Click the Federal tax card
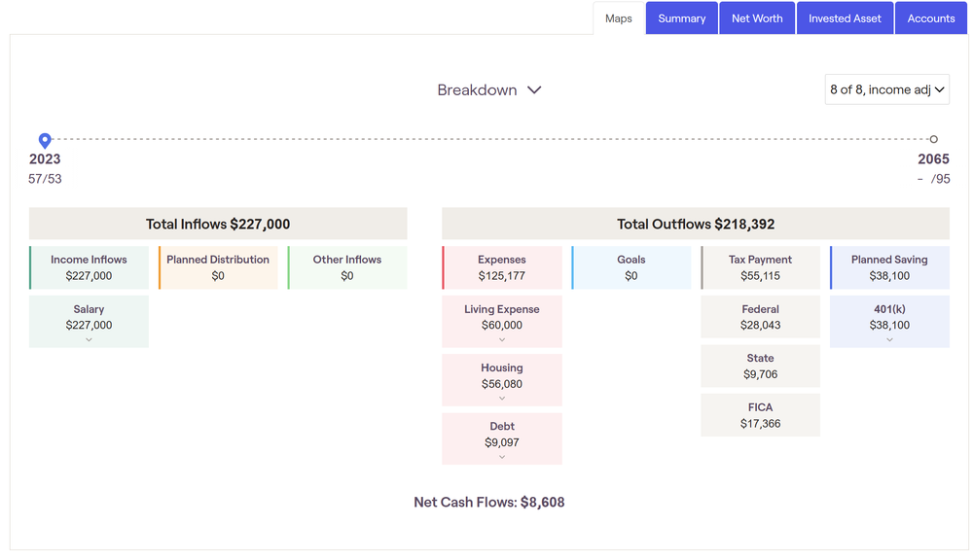This screenshot has width=973, height=560. click(x=760, y=316)
